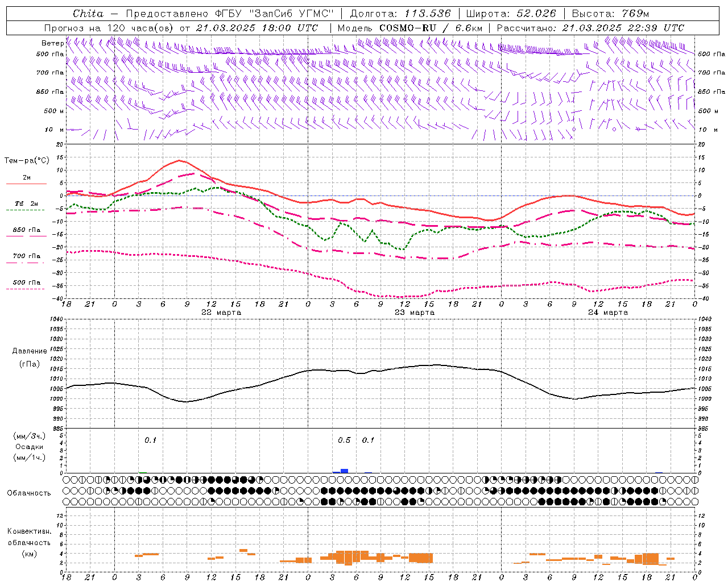
Task: Click the blue precipitation bar on 23 марта
Action: 344,471
